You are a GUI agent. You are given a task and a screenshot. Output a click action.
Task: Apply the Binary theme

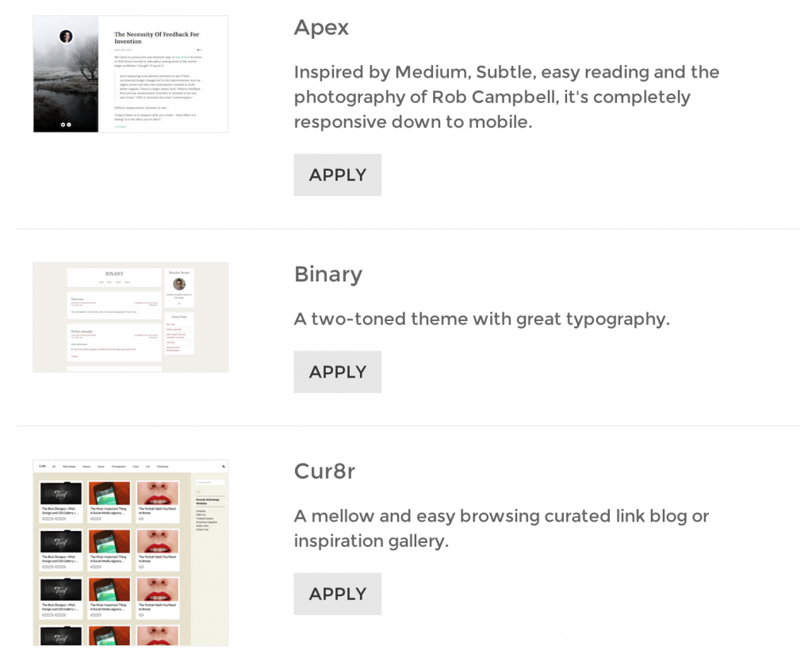[x=337, y=372]
